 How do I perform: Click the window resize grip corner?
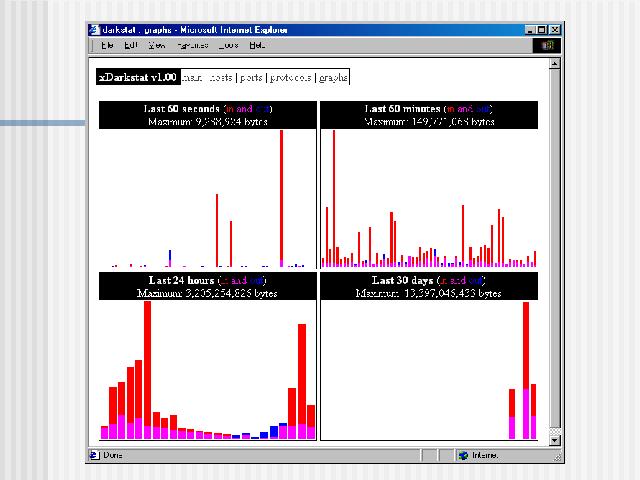(x=558, y=457)
